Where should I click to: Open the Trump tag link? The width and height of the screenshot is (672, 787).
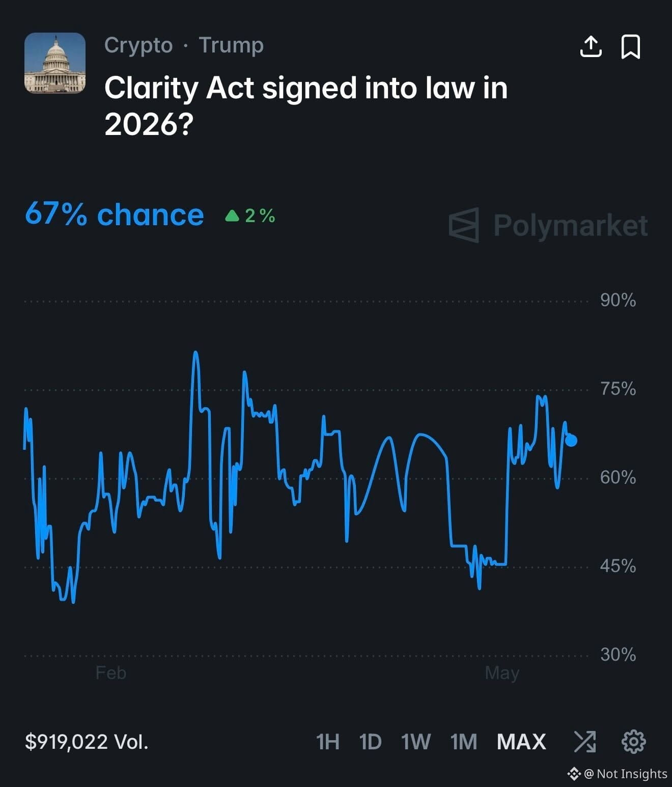click(231, 45)
